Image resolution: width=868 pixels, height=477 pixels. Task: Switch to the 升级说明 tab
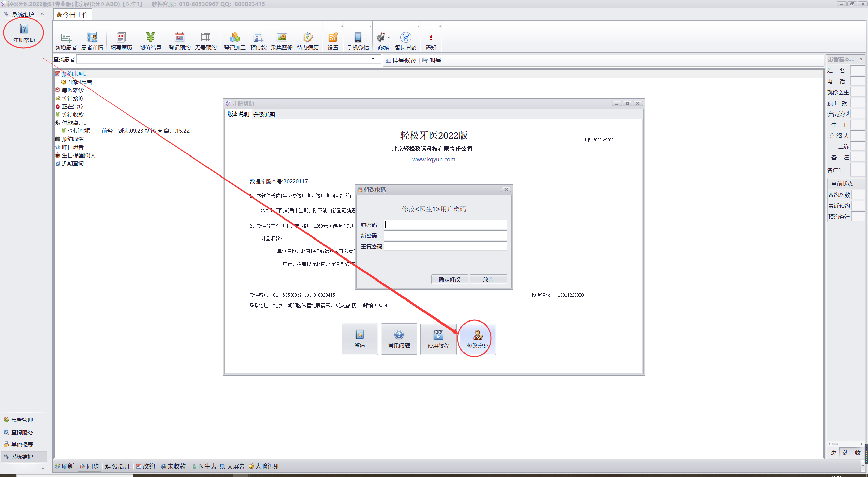[x=264, y=115]
